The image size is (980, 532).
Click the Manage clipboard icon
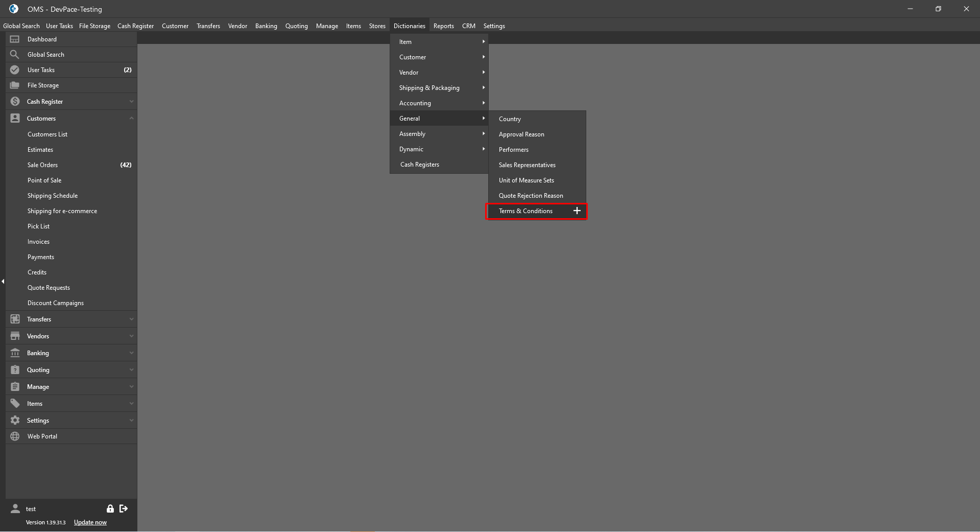[x=15, y=387]
